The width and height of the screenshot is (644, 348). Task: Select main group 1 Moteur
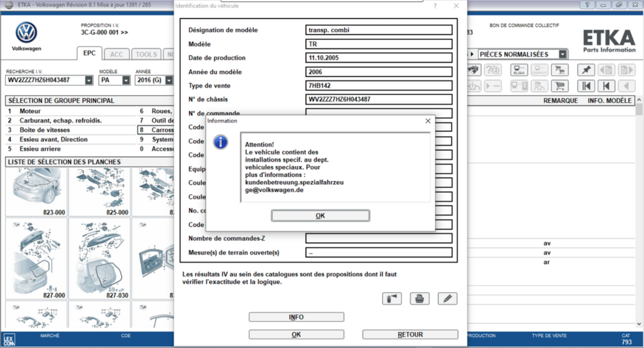(x=70, y=111)
